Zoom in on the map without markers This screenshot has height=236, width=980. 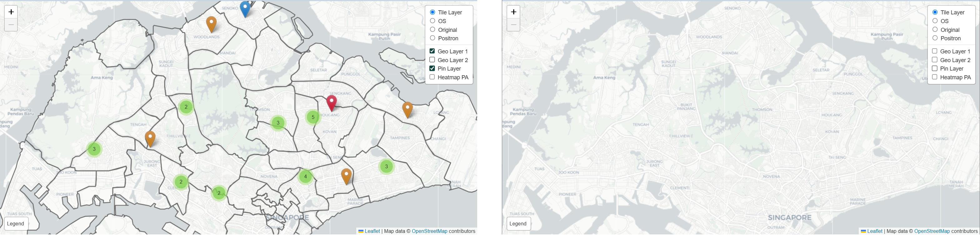click(513, 12)
